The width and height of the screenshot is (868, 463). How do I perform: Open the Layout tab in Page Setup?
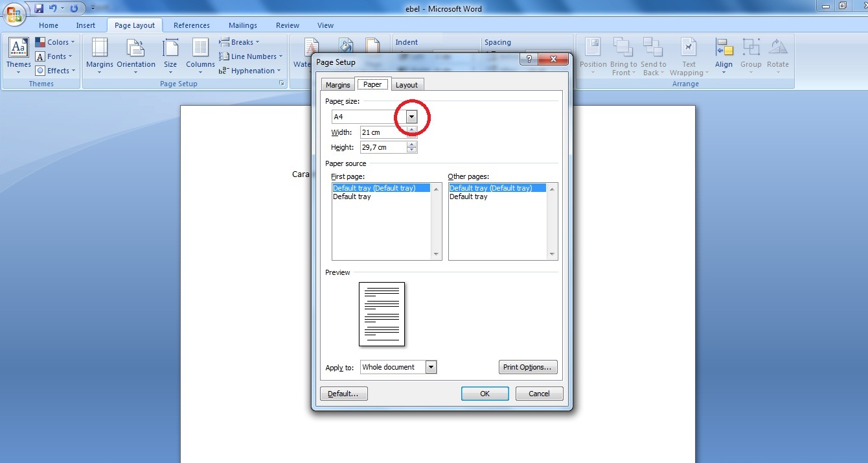tap(407, 85)
